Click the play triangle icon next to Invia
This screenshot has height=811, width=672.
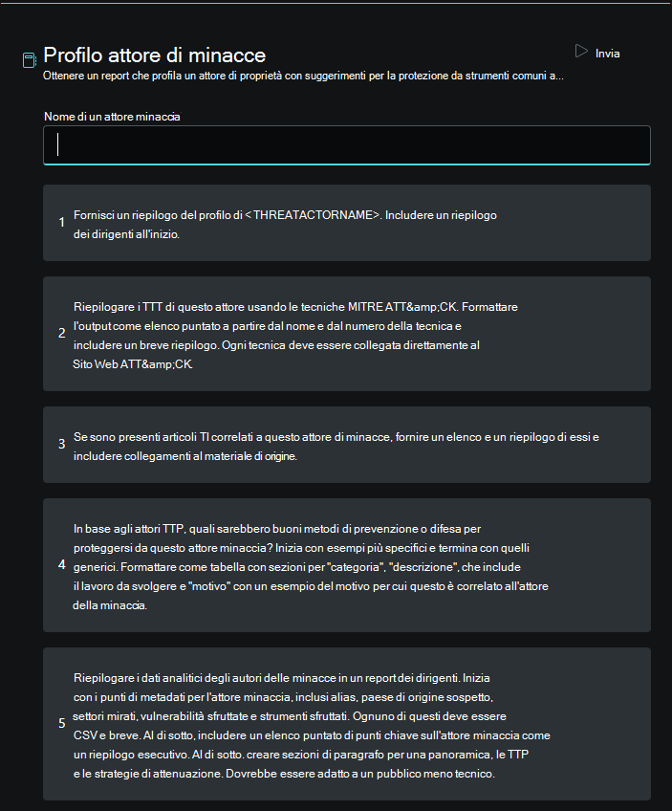click(x=581, y=52)
